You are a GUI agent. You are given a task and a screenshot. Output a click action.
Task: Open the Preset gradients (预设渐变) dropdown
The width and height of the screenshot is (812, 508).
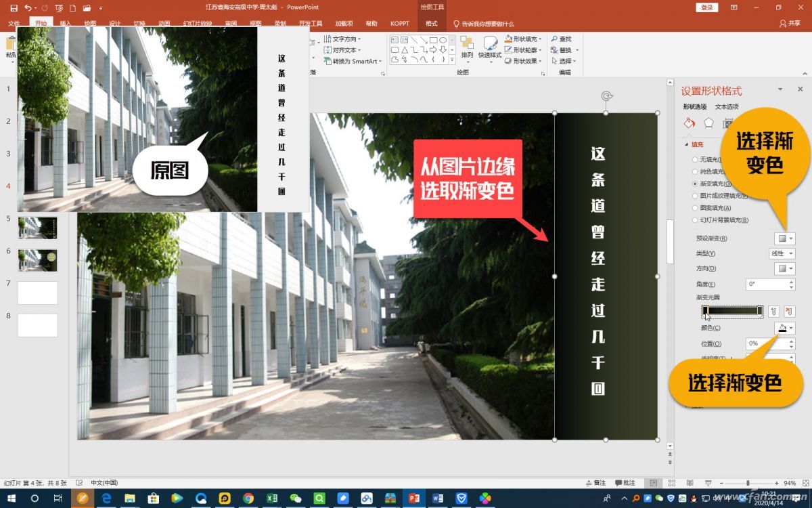coord(784,238)
